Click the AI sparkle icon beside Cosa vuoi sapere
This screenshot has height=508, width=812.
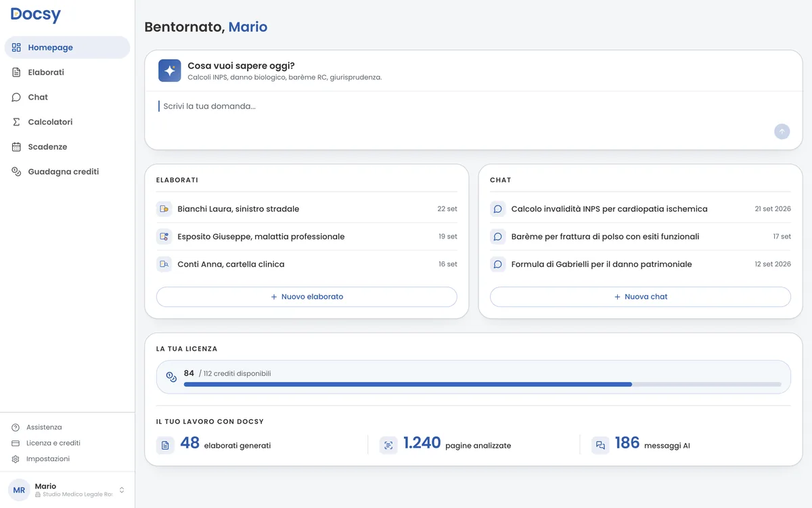pos(170,70)
